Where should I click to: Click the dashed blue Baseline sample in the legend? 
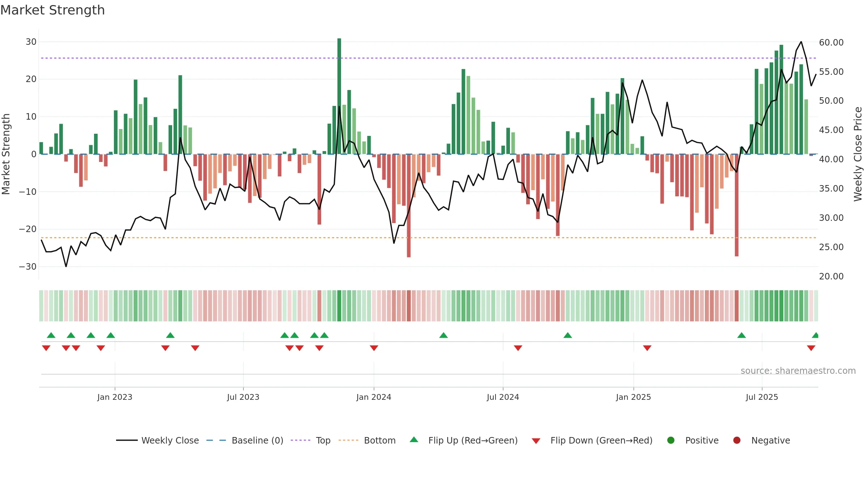(216, 440)
